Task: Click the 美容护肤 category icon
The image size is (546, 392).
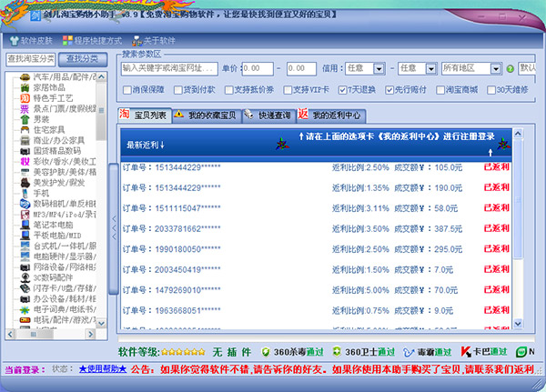Action: coord(25,172)
